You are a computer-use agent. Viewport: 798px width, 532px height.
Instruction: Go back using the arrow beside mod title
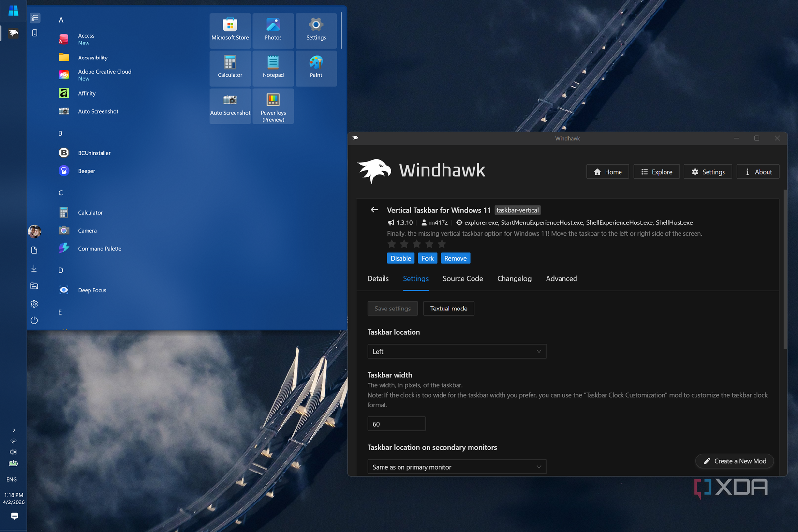pyautogui.click(x=374, y=210)
